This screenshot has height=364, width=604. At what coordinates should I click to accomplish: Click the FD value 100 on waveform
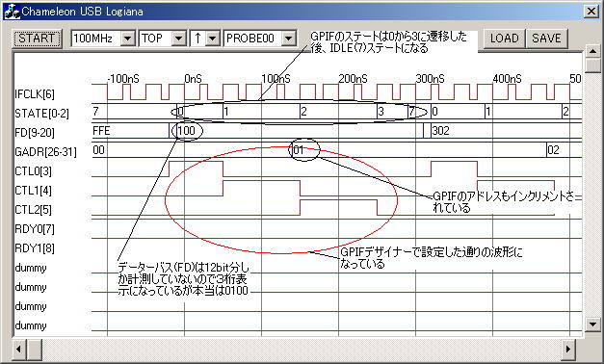point(187,131)
